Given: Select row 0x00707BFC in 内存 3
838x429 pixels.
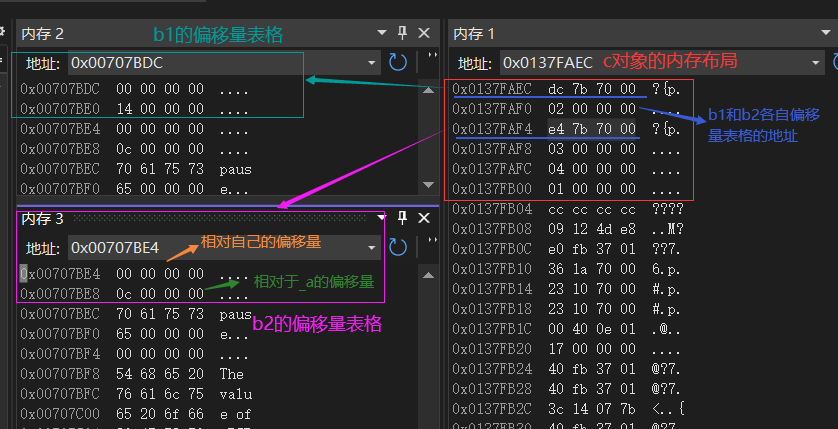Looking at the screenshot, I should pyautogui.click(x=136, y=394).
